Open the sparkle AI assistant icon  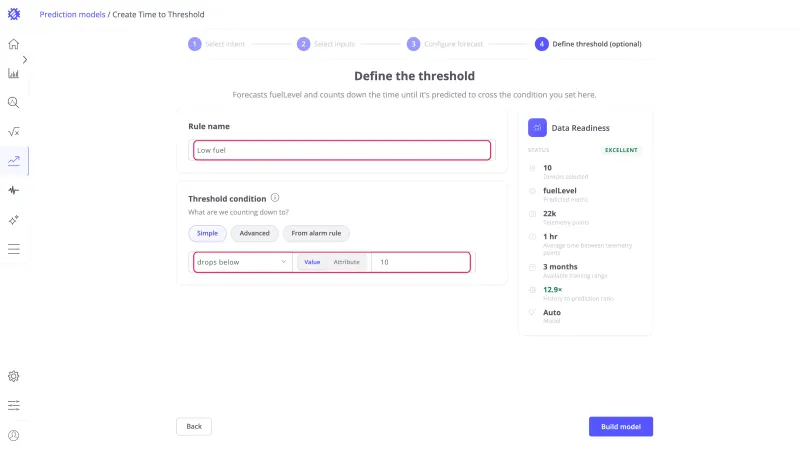14,220
